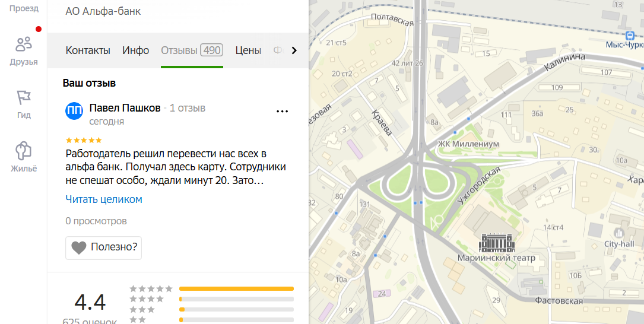Click the Полтавская street label
Image resolution: width=644 pixels, height=324 pixels.
point(392,20)
